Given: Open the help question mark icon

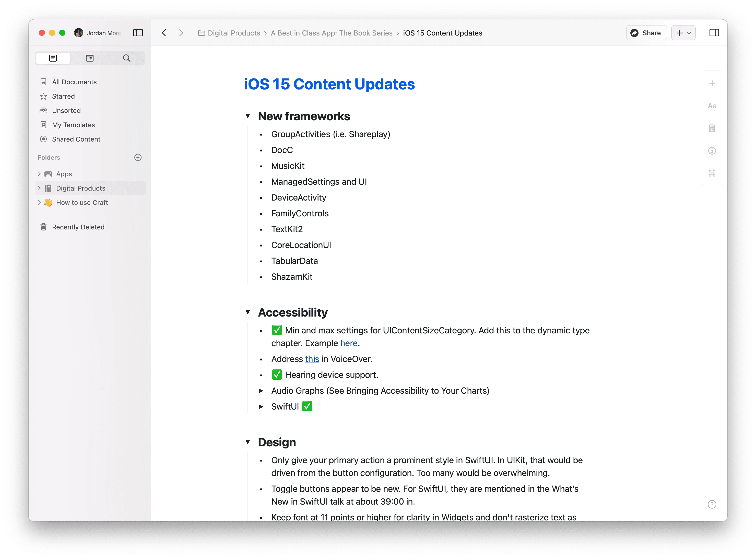Looking at the screenshot, I should 712,505.
